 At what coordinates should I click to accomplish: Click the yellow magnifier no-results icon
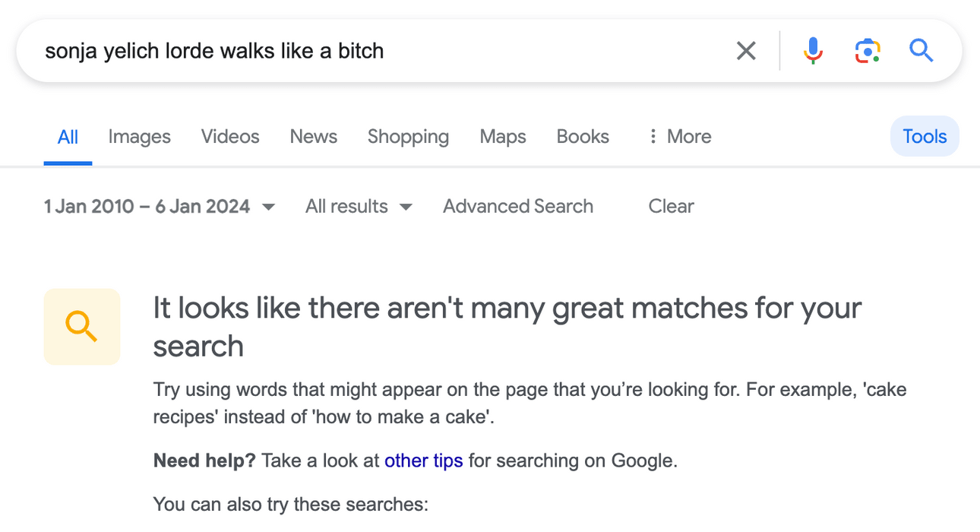click(82, 327)
